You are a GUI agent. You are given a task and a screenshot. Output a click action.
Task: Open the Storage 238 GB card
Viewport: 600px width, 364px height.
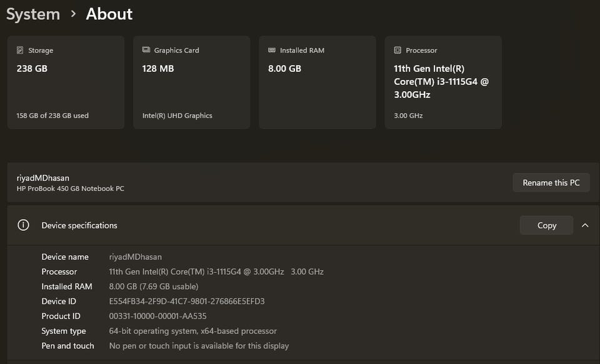coord(66,82)
